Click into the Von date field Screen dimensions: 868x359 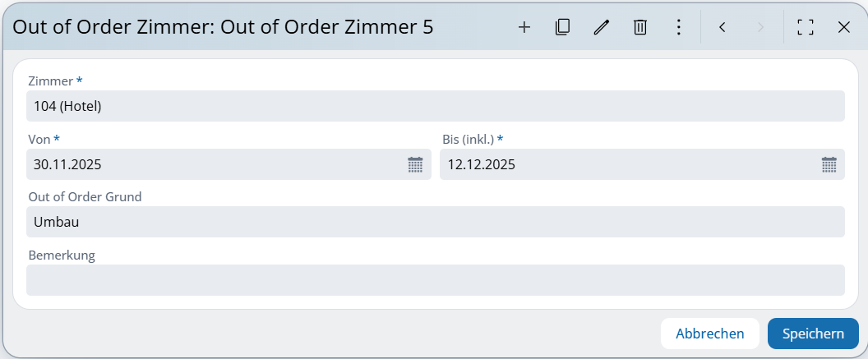pos(214,164)
